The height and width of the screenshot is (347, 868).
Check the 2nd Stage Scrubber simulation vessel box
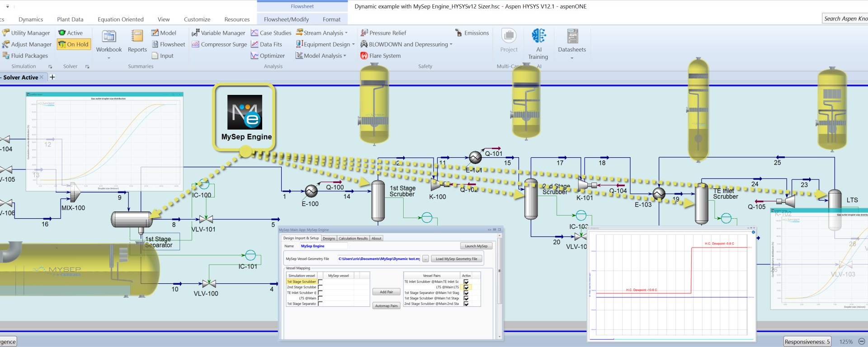tap(320, 287)
